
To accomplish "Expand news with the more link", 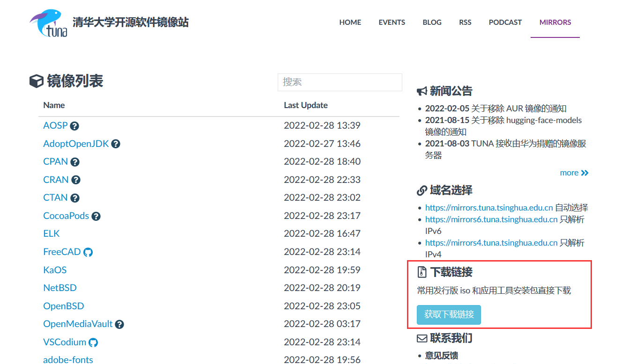I will (574, 173).
